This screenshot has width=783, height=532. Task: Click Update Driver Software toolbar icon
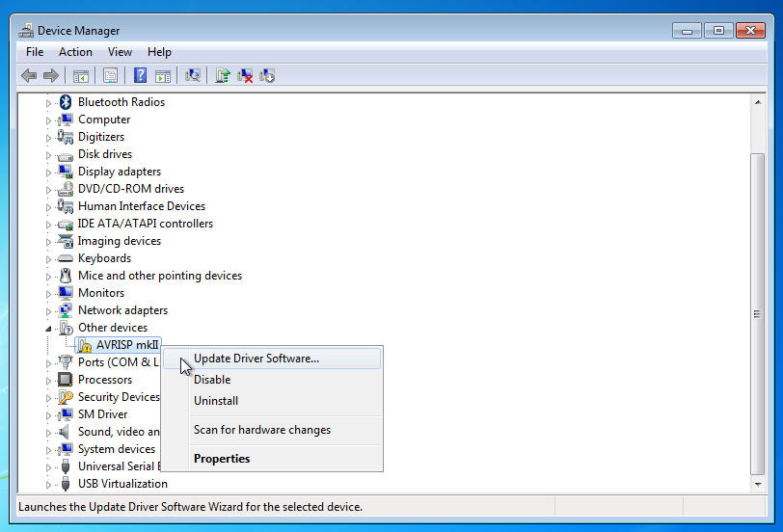point(223,75)
